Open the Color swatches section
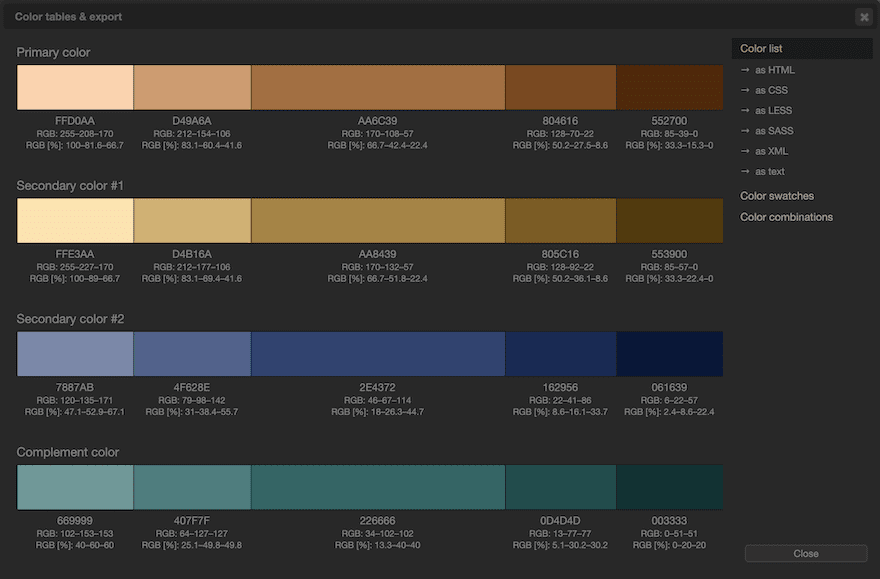This screenshot has width=880, height=579. [x=776, y=196]
